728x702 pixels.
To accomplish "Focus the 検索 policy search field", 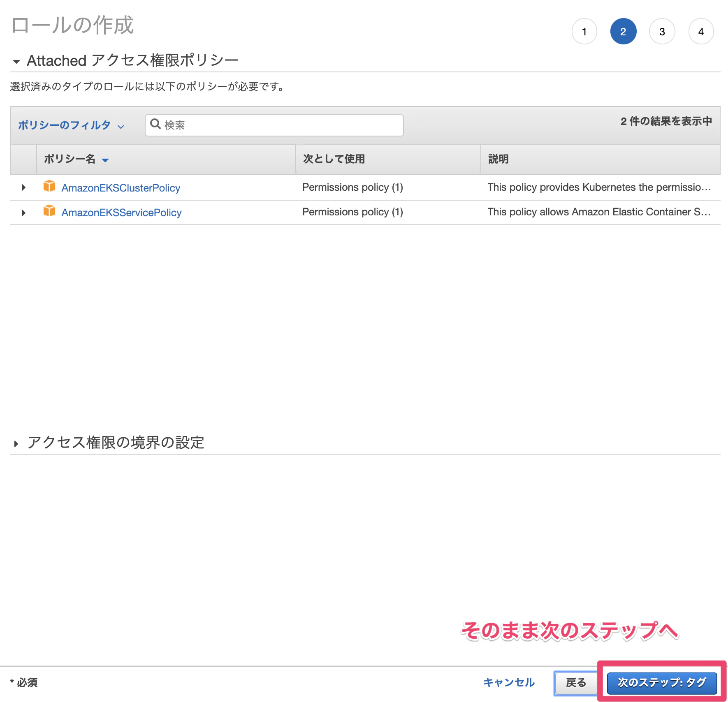I will (274, 125).
